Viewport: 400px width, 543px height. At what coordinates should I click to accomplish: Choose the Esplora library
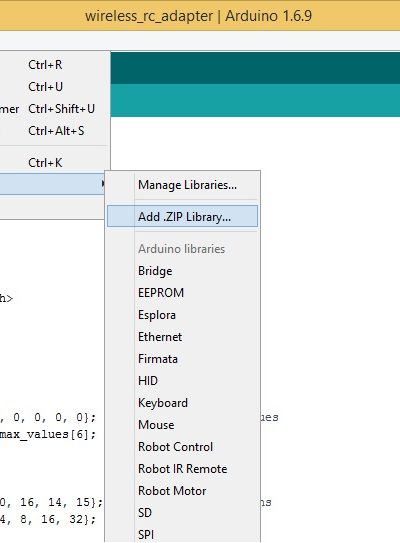click(182, 315)
